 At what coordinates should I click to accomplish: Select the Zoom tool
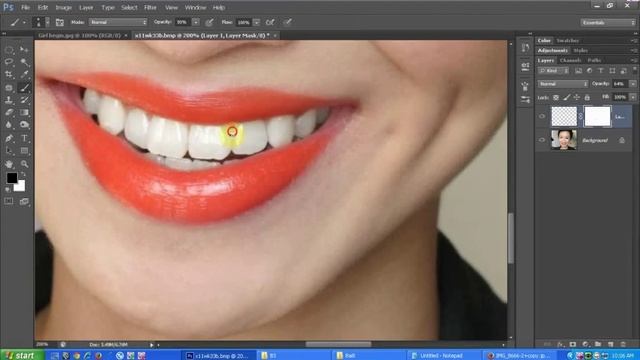point(24,164)
